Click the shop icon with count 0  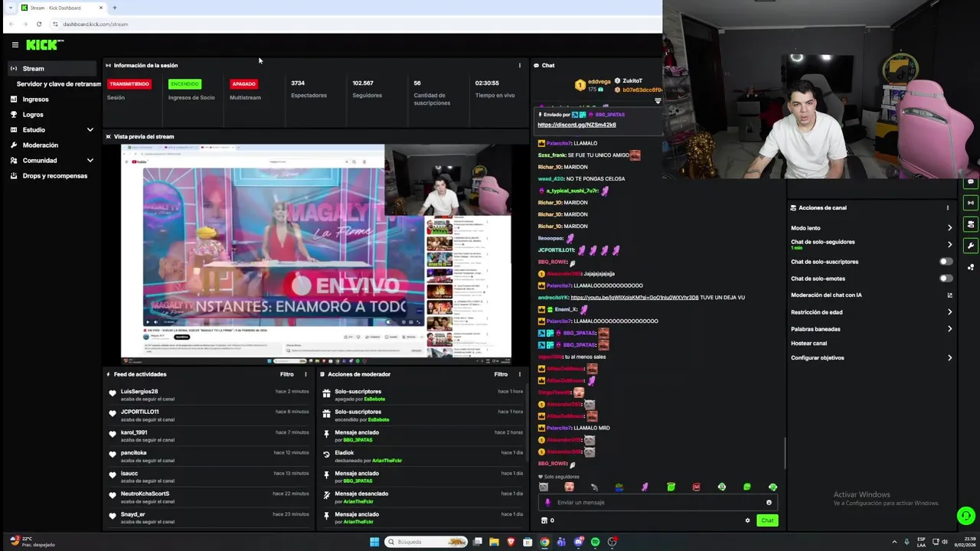(x=547, y=520)
